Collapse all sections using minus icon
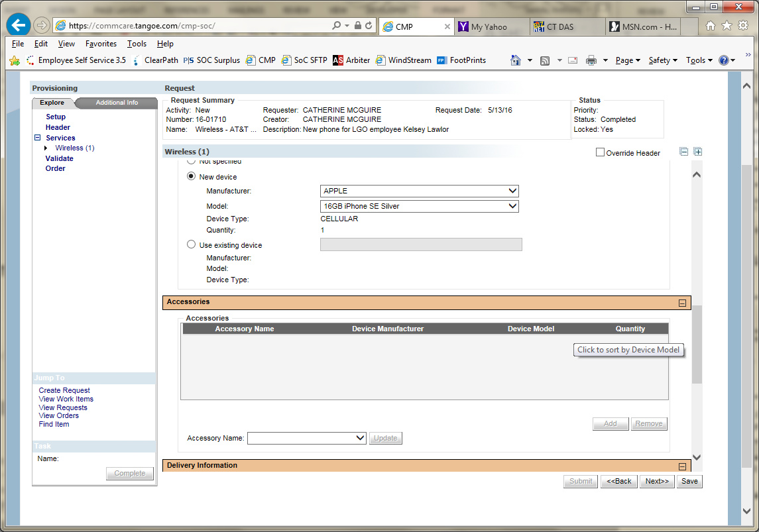The image size is (759, 532). point(684,152)
